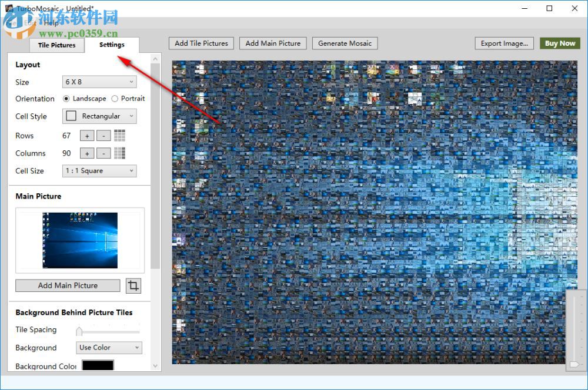Click the zoom slider handle beside mosaic

tap(574, 364)
